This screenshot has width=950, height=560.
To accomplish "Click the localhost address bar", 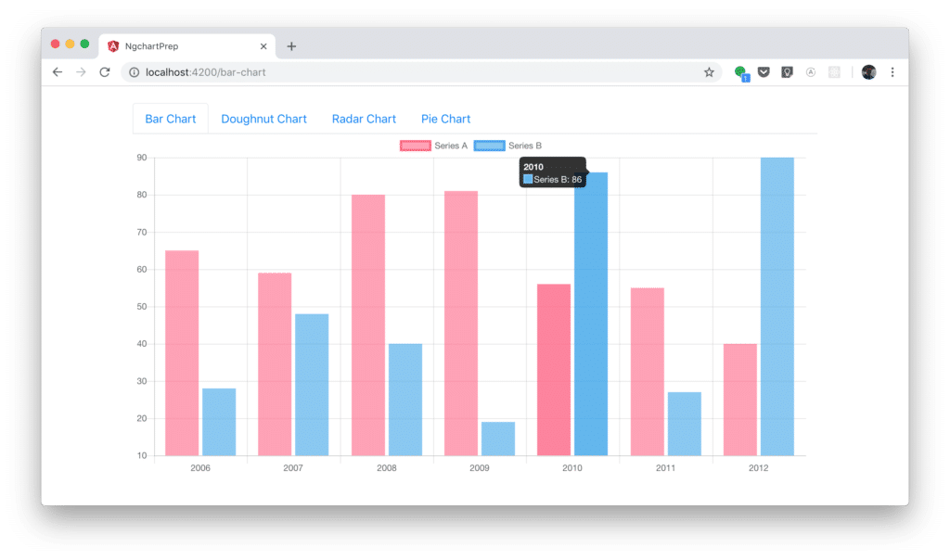I will [421, 72].
